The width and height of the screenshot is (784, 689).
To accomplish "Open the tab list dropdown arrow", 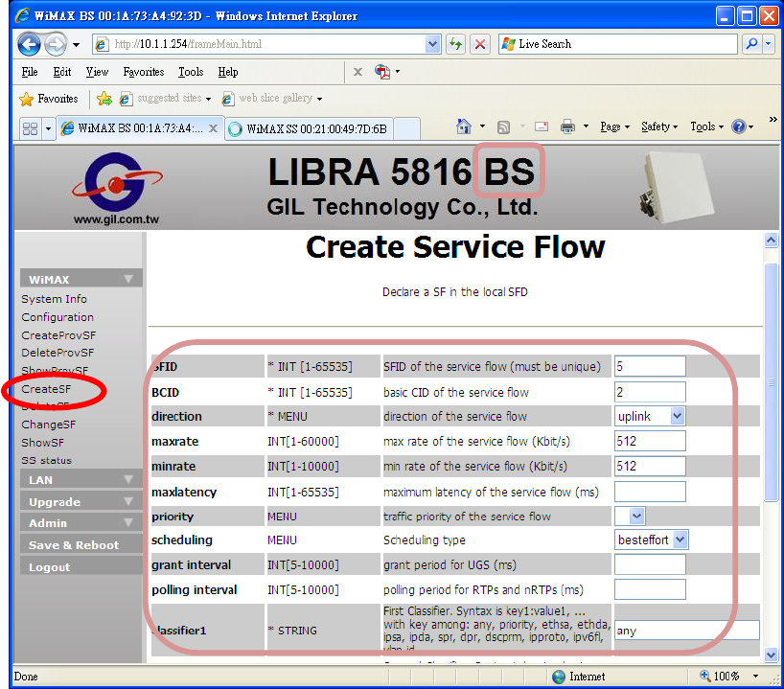I will click(48, 129).
